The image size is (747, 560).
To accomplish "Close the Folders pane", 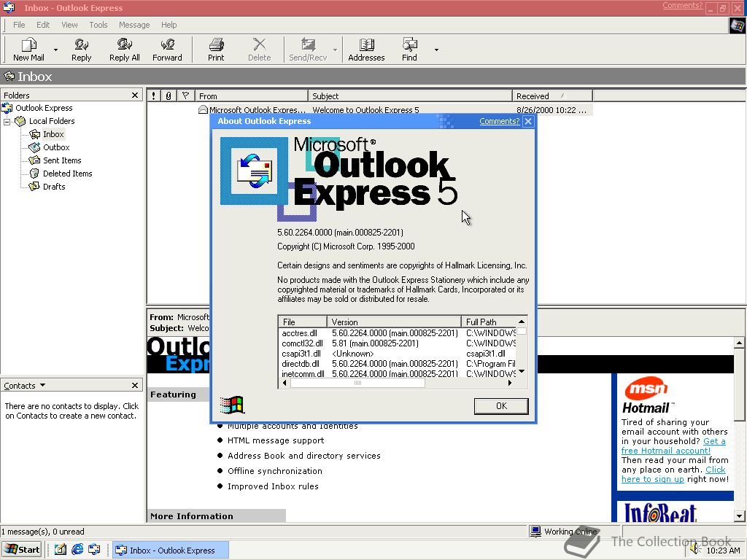I will 135,96.
